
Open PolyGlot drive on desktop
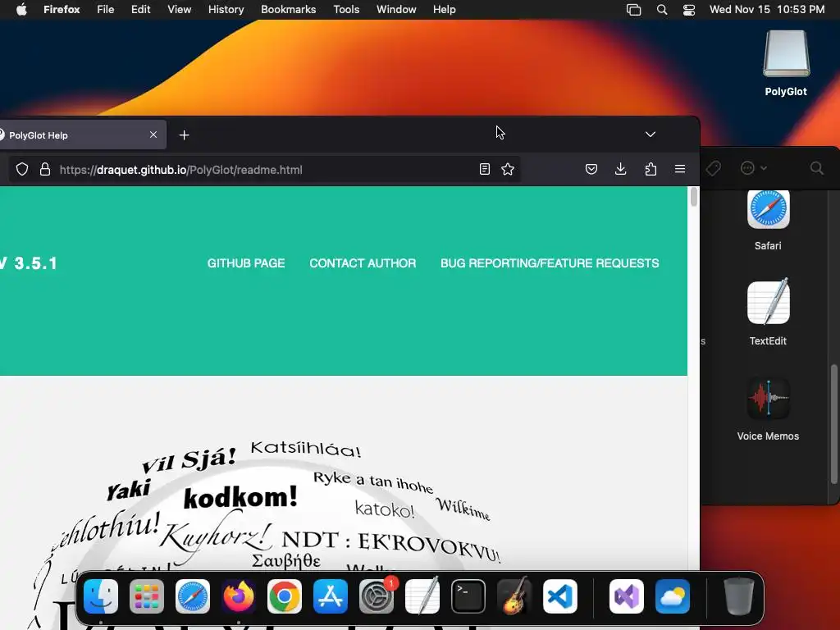[x=786, y=63]
